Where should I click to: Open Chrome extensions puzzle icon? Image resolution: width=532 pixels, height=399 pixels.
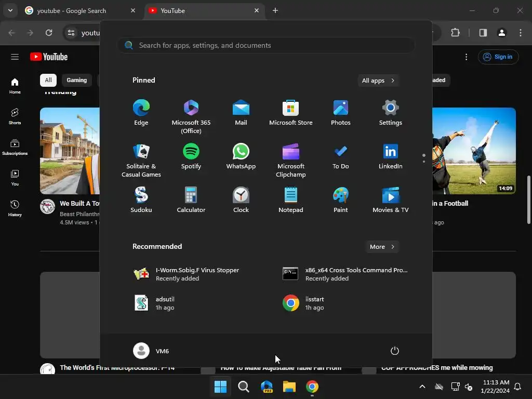[x=455, y=33]
